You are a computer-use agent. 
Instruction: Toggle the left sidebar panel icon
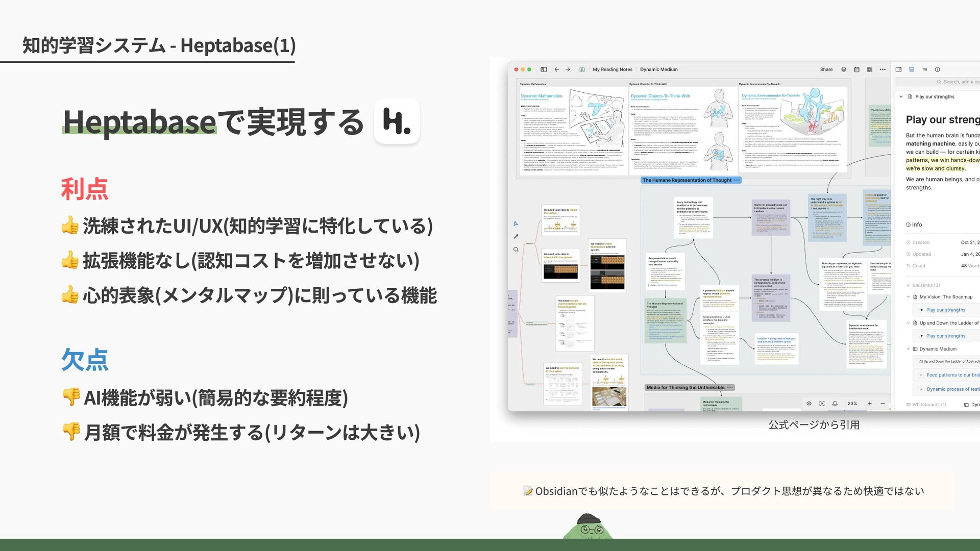pyautogui.click(x=544, y=69)
